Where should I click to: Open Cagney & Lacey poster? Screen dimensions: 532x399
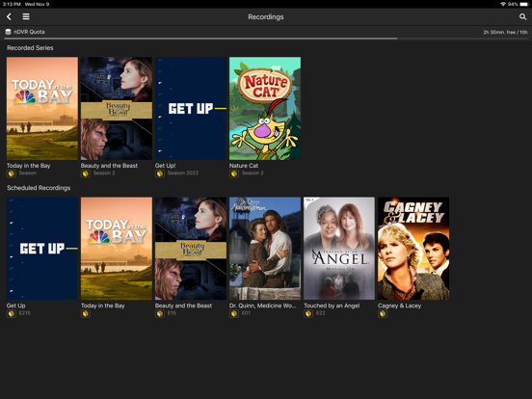click(413, 249)
